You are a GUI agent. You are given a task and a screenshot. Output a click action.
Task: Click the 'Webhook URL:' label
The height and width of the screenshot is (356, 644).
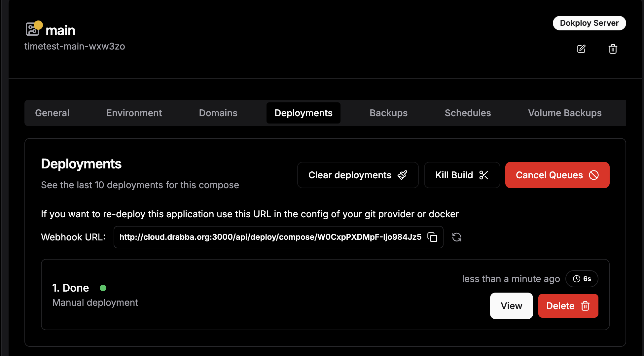[x=73, y=237]
